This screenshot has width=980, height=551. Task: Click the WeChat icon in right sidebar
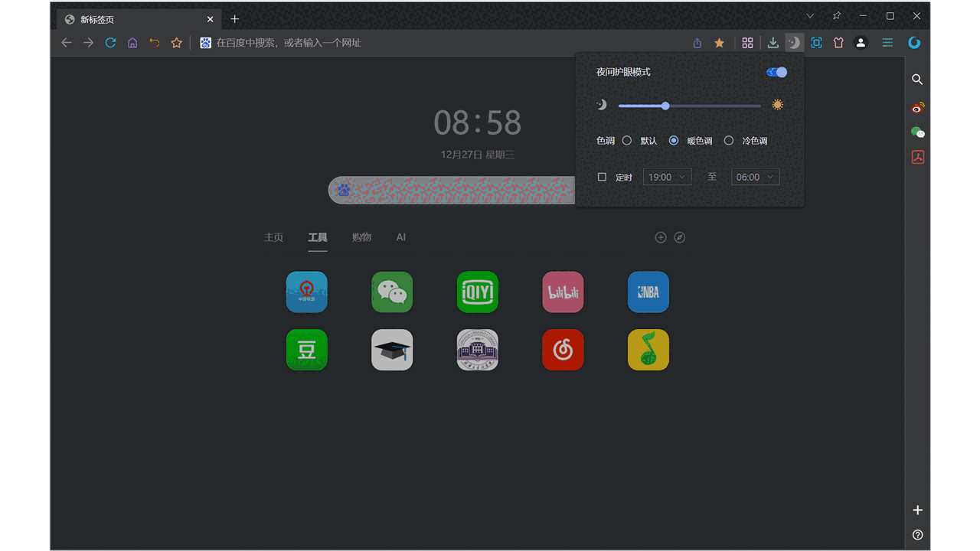click(917, 132)
